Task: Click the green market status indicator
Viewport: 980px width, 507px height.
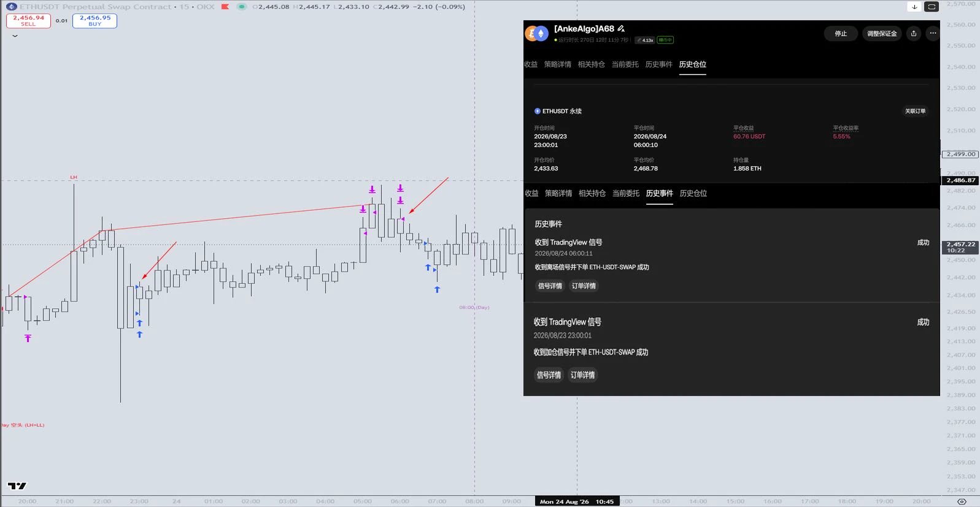Action: pos(242,7)
